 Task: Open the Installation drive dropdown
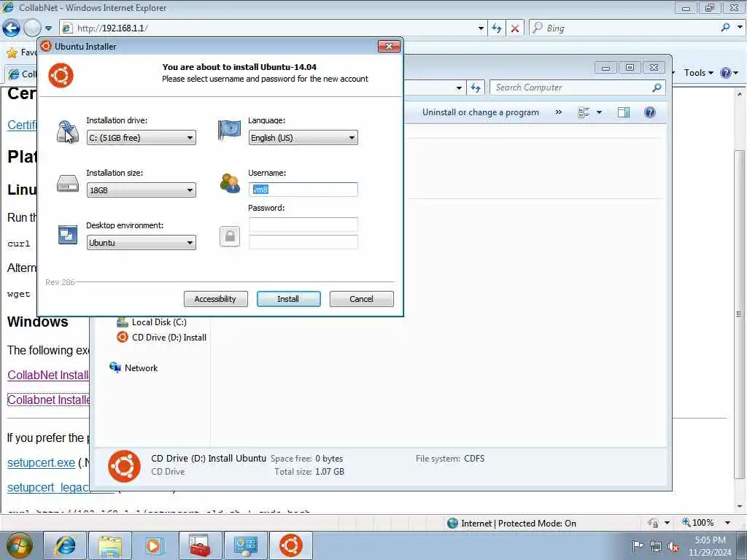coord(141,138)
